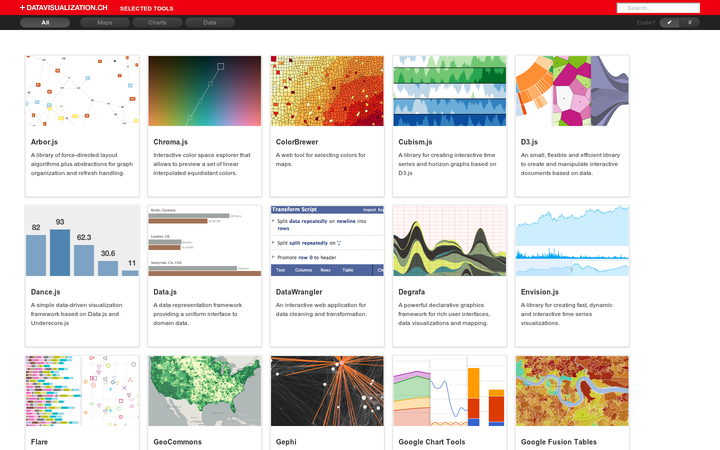The height and width of the screenshot is (450, 720).
Task: Click the D3.js title
Action: click(x=529, y=142)
